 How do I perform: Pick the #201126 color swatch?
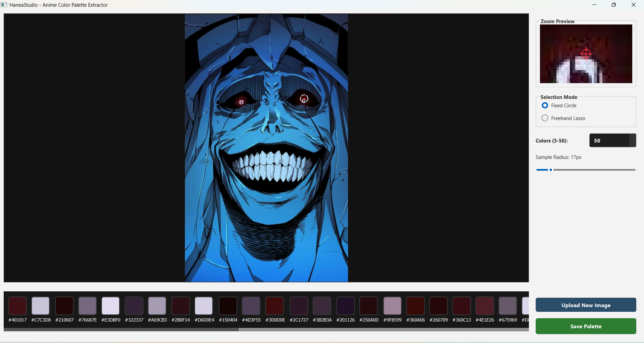pos(345,305)
